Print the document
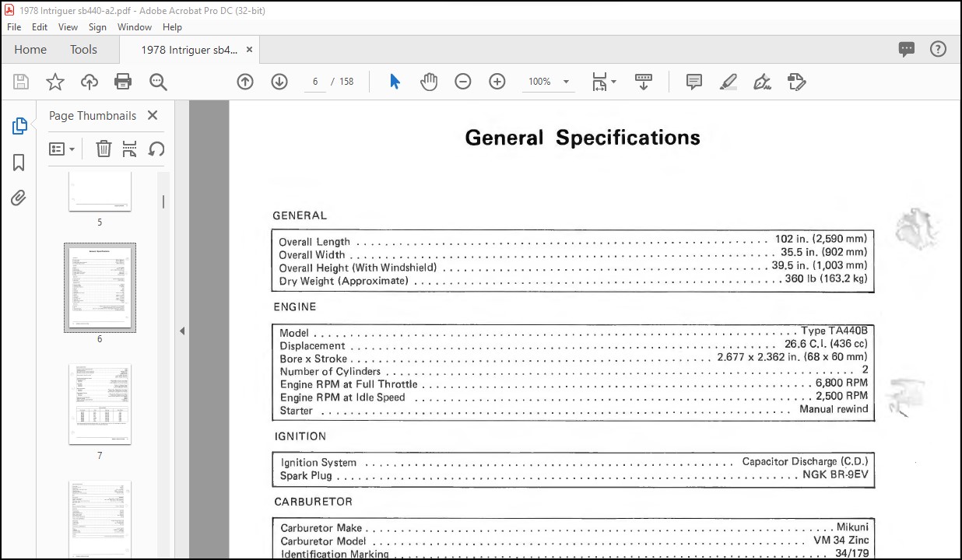This screenshot has width=962, height=560. [x=123, y=82]
